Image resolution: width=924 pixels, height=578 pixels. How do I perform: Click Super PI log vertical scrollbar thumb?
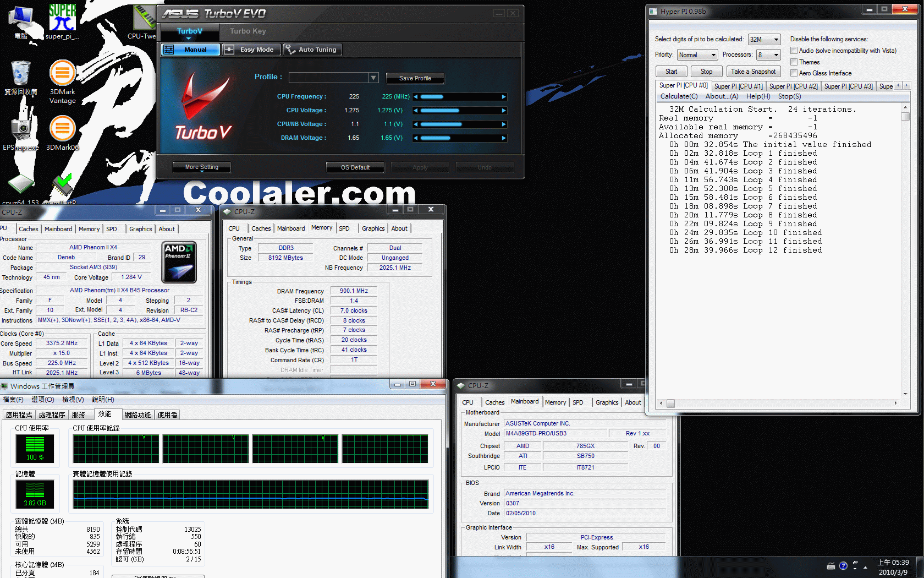coord(905,116)
